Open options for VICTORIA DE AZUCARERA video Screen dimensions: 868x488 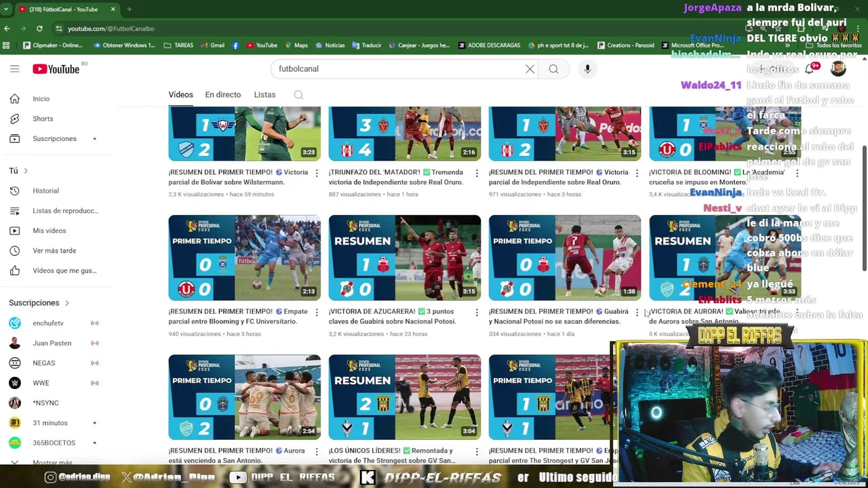476,312
